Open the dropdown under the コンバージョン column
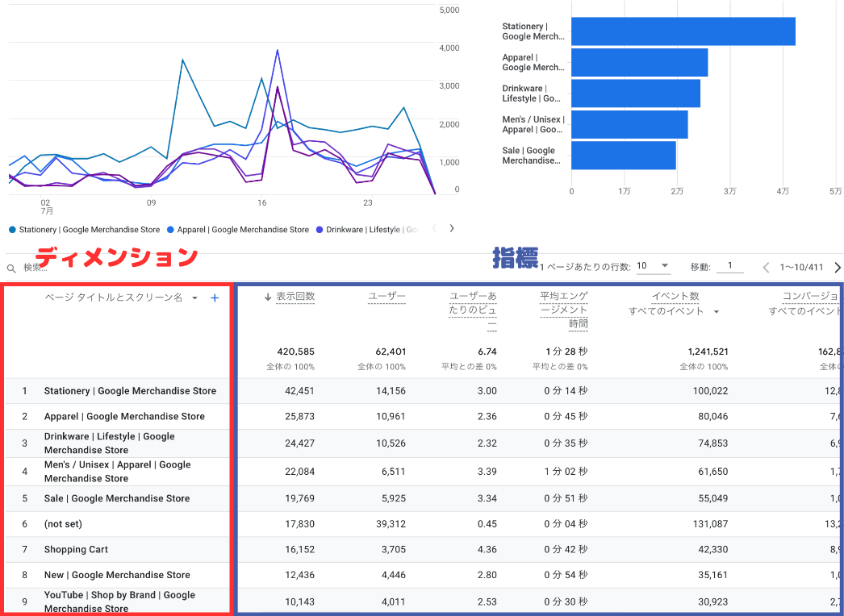The image size is (844, 616). coord(805,311)
